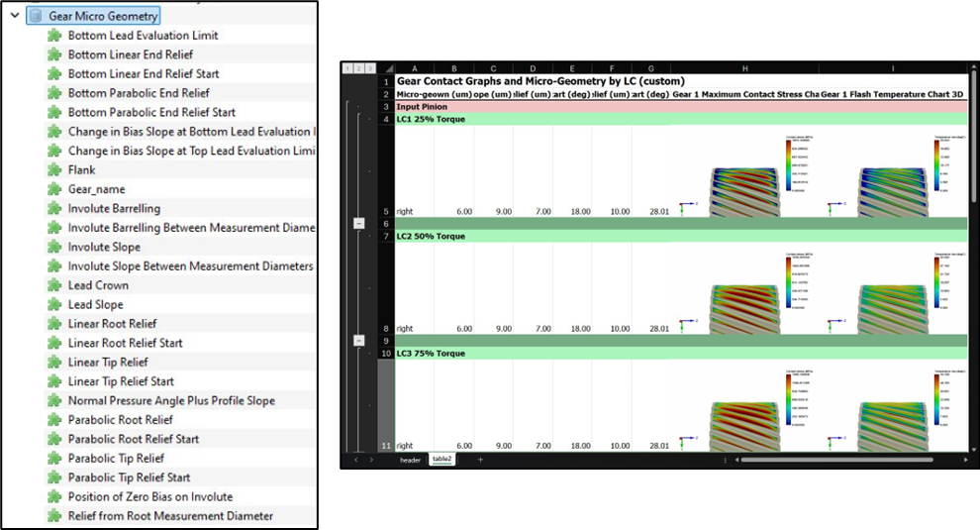
Task: Add a new sheet with plus button
Action: [x=480, y=460]
